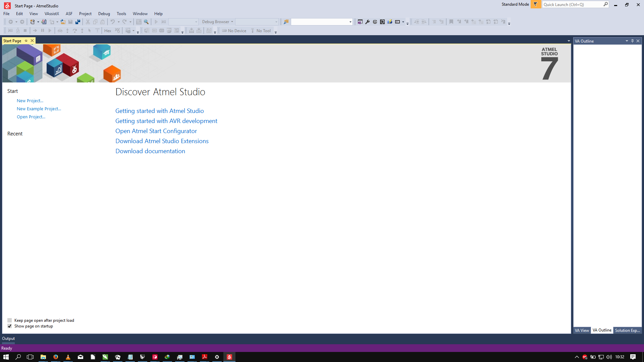Switch to the Solution Explorer tab
This screenshot has width=644, height=362.
627,330
